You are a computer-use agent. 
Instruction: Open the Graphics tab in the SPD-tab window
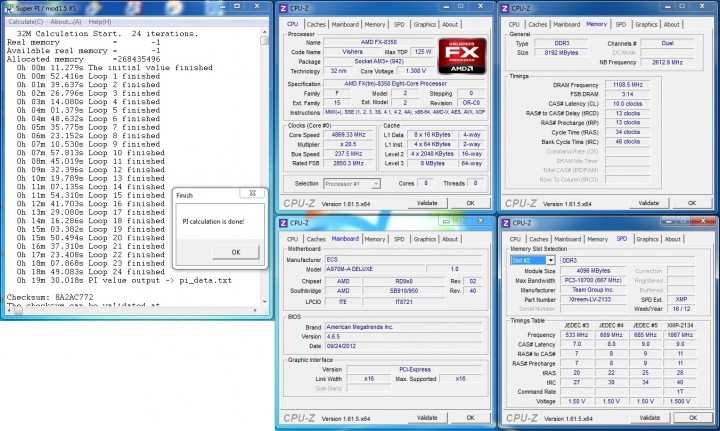[x=647, y=239]
